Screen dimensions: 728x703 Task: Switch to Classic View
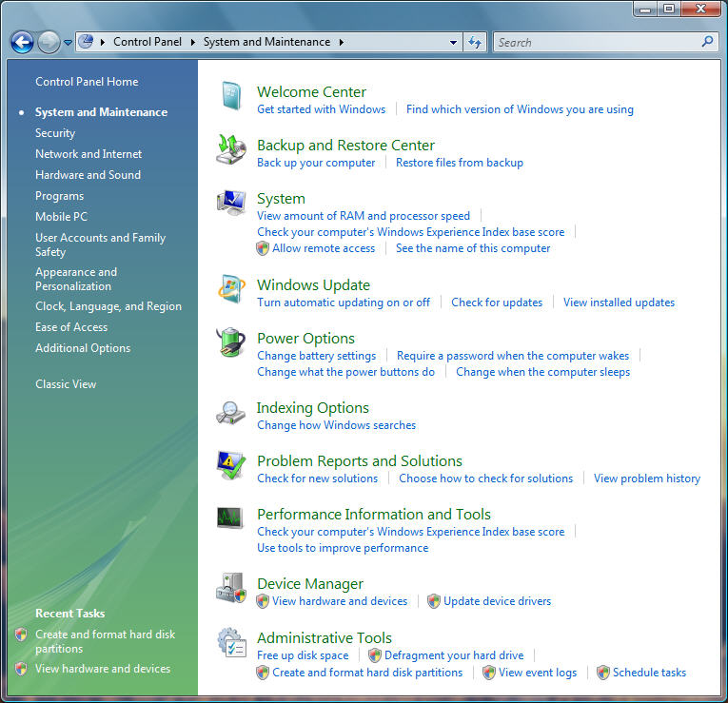(66, 384)
